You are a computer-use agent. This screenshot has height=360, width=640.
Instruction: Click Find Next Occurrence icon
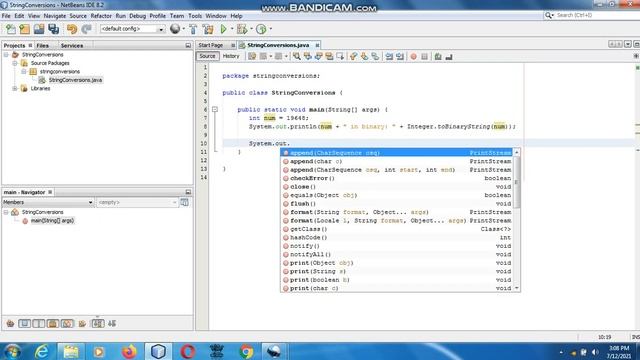(318, 56)
